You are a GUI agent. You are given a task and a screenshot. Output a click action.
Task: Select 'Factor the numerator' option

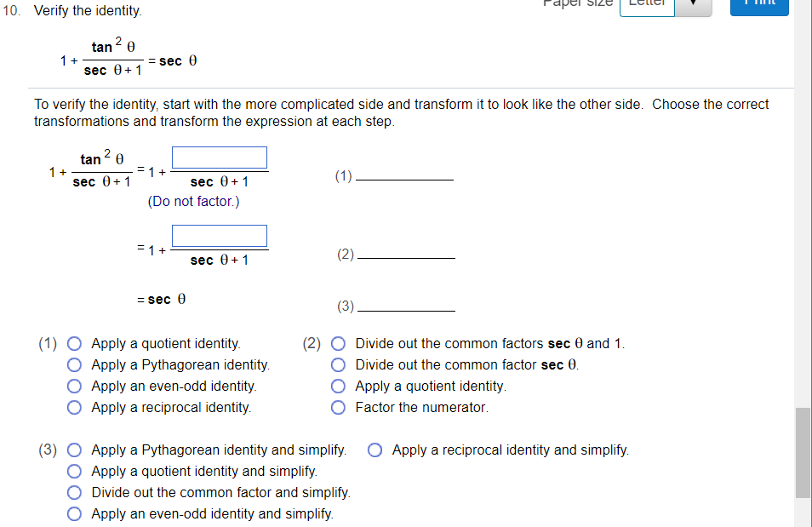[338, 407]
